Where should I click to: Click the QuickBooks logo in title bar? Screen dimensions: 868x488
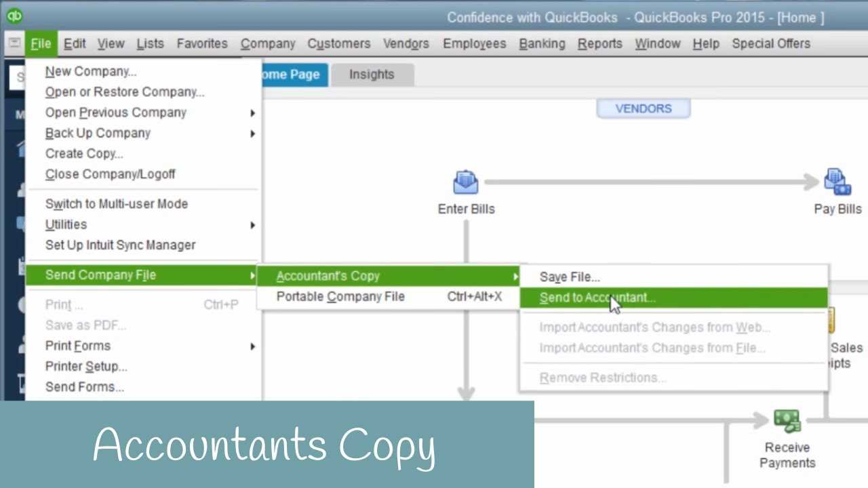click(14, 16)
